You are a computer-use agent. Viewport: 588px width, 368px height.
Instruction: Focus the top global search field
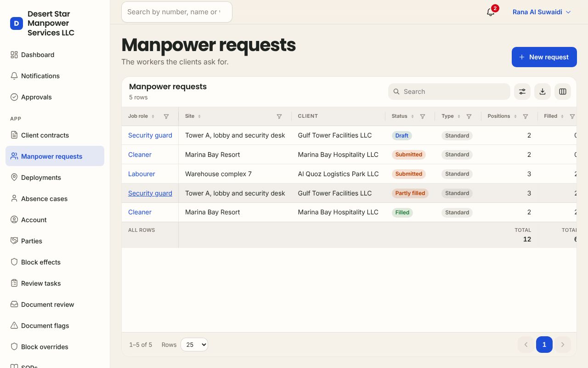tap(177, 12)
